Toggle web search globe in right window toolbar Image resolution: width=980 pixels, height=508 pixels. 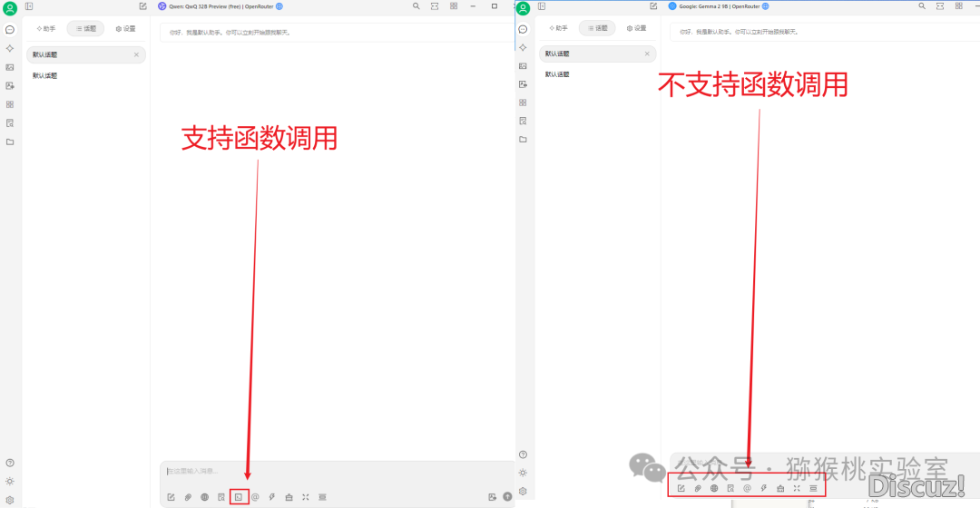coord(714,488)
